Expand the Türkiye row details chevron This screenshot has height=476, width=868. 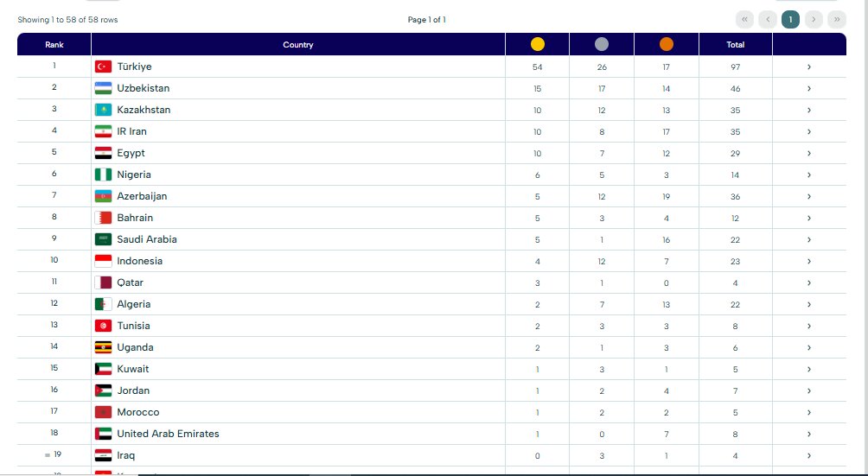coord(808,67)
